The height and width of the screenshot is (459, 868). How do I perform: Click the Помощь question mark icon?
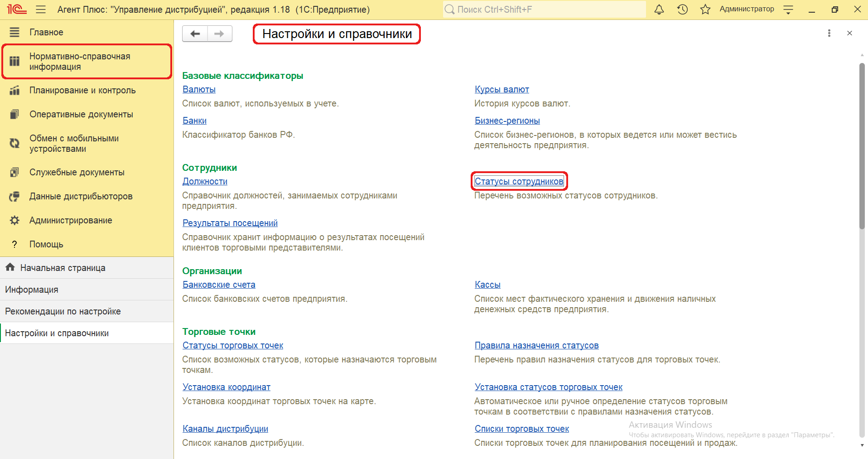click(14, 244)
